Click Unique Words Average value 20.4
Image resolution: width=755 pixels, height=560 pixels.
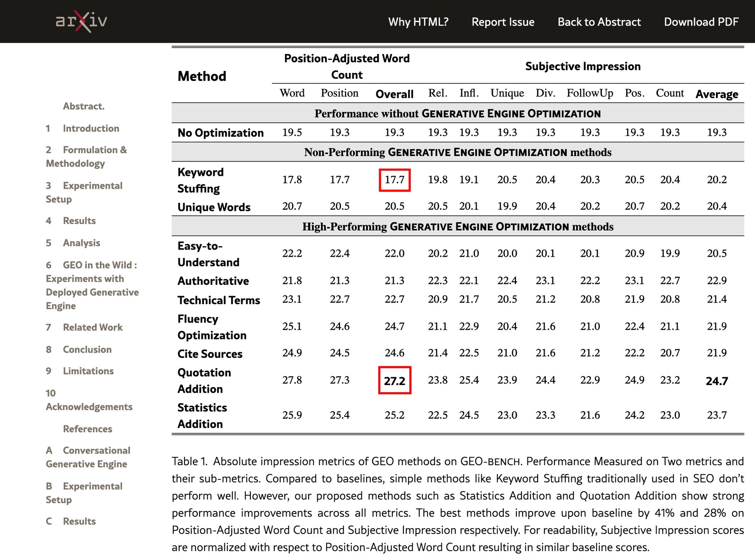click(x=717, y=206)
